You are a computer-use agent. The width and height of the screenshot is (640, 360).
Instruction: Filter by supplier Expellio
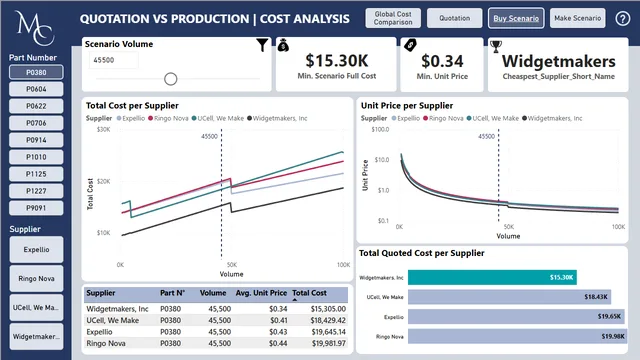[36, 249]
